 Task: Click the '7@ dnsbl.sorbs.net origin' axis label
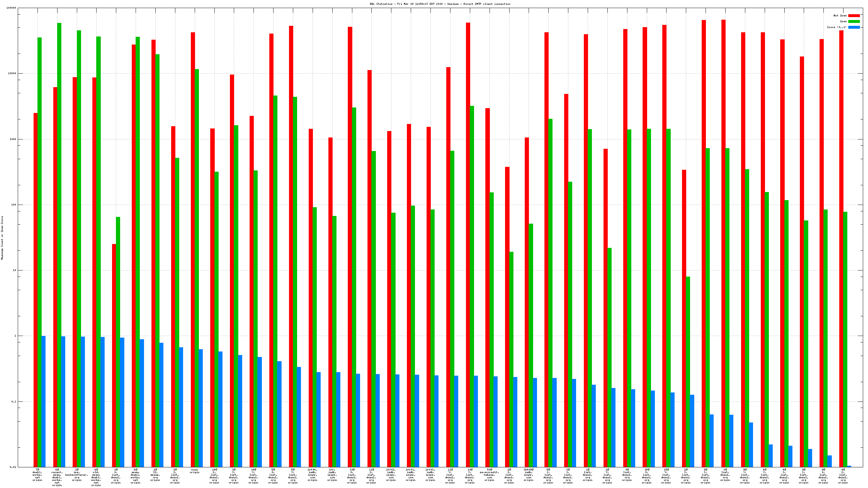(x=37, y=474)
